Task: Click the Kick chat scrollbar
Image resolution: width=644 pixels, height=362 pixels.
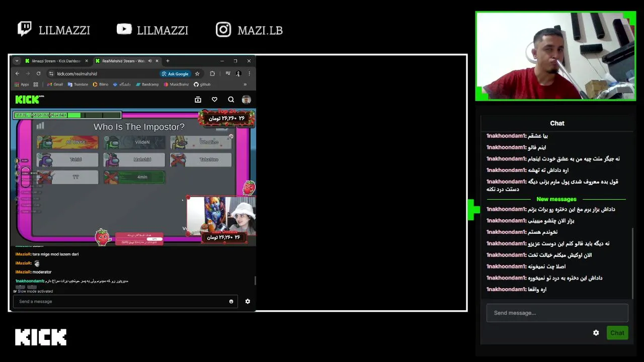Action: click(255, 281)
